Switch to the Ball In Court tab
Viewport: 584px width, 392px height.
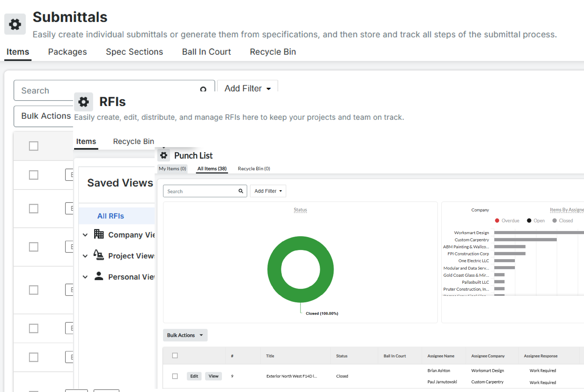pos(206,52)
